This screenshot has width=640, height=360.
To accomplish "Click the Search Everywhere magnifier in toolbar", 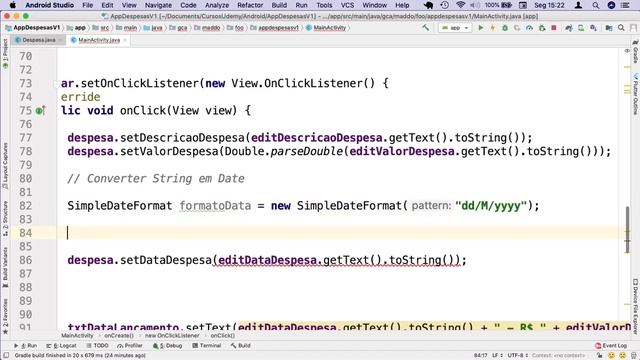I will pos(621,28).
